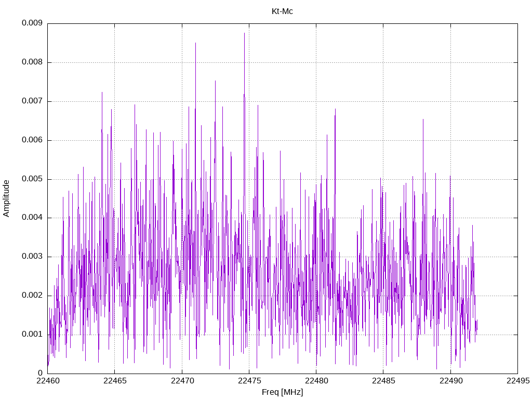Click the y-axis origin label 0
The height and width of the screenshot is (399, 532).
click(41, 373)
